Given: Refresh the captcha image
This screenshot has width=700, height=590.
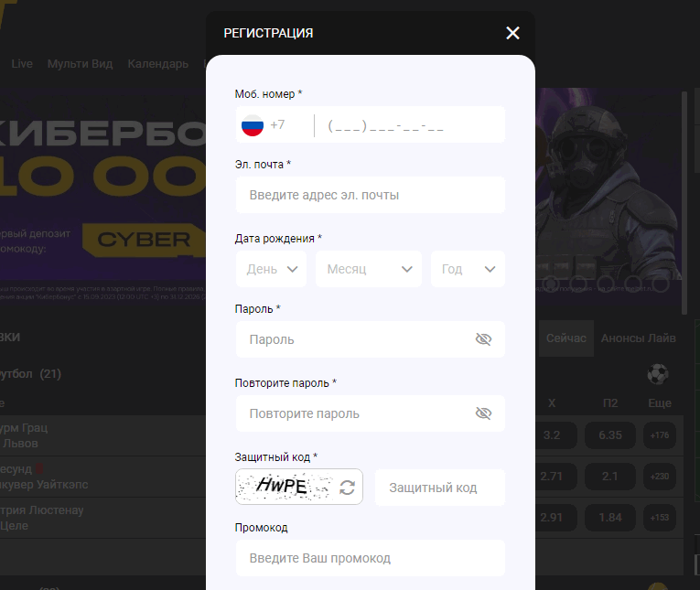Looking at the screenshot, I should tap(347, 488).
